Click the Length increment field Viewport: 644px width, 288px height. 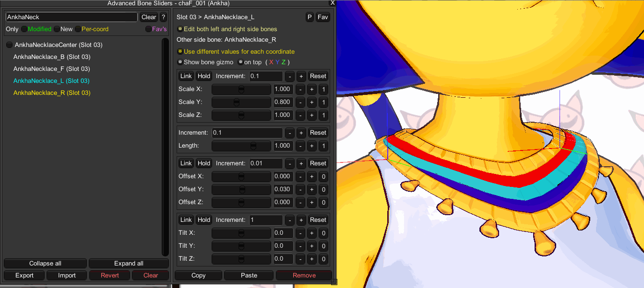247,133
